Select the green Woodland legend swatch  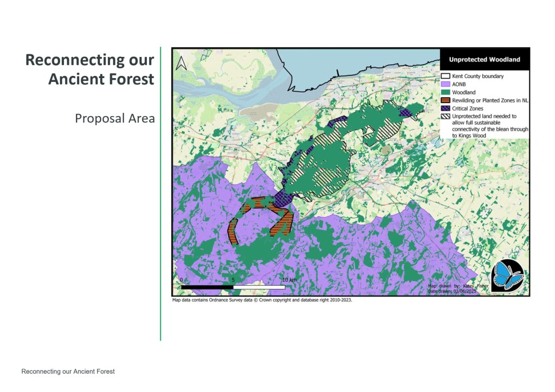click(446, 92)
